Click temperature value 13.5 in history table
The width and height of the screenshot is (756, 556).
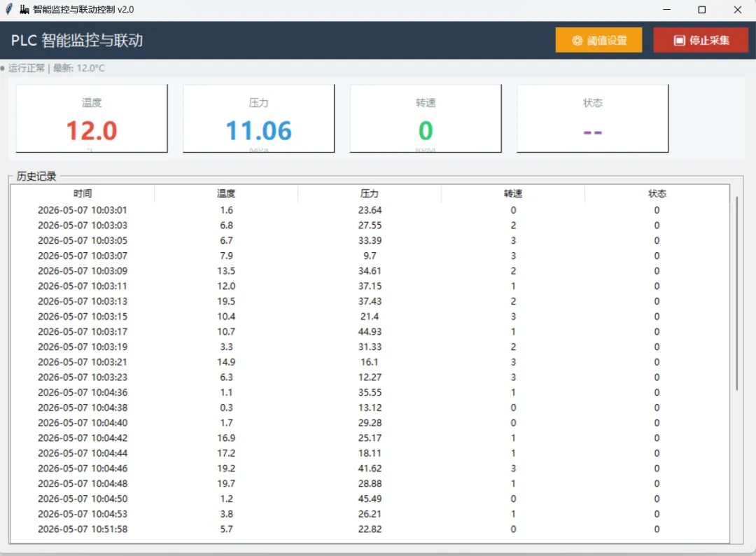(x=226, y=271)
